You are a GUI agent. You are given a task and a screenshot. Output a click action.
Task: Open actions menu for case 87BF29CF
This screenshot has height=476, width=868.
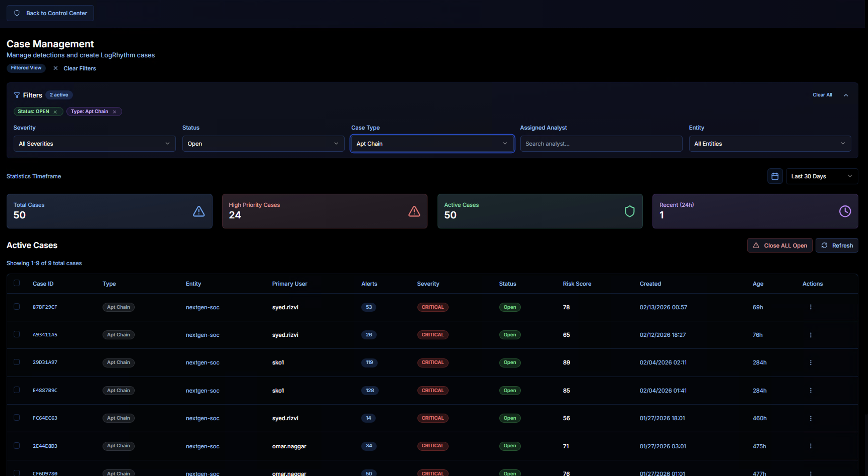tap(810, 307)
